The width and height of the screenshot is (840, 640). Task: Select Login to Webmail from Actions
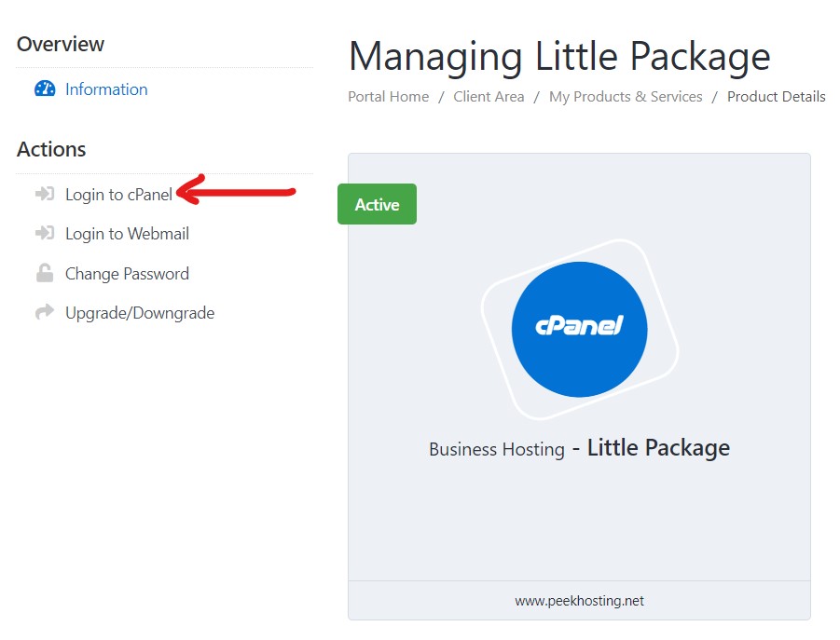[127, 234]
